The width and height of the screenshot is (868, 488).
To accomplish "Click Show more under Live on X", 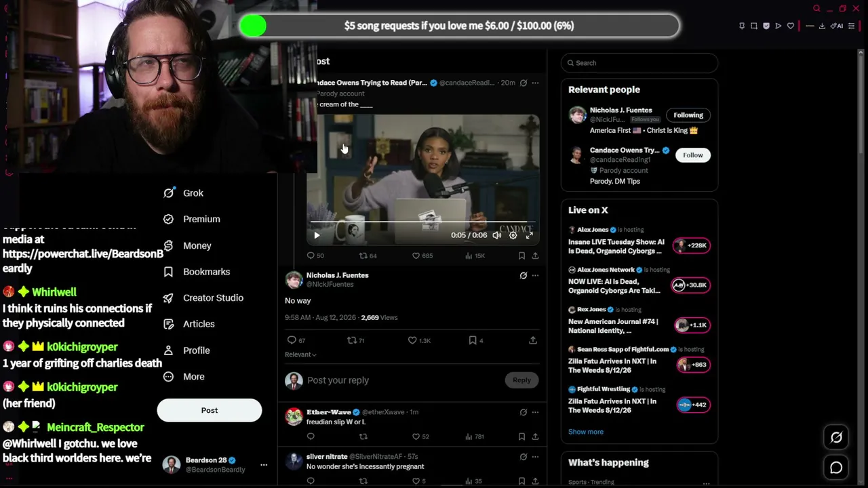I will click(x=586, y=432).
